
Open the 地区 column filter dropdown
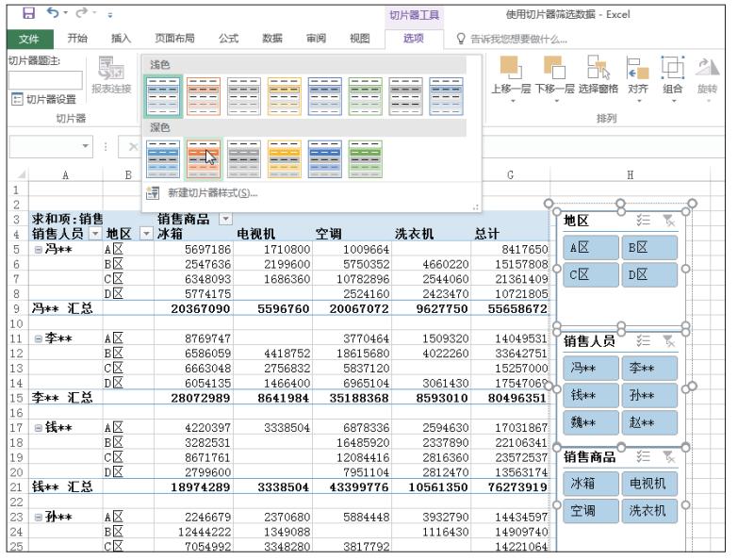[146, 234]
